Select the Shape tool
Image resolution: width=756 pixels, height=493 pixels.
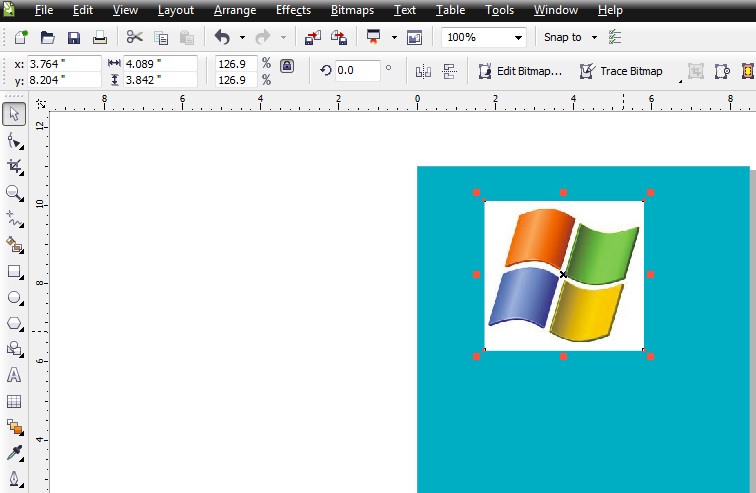click(14, 141)
